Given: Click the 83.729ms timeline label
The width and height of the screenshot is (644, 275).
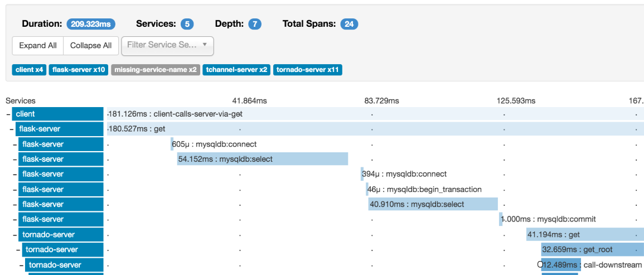Looking at the screenshot, I should [381, 101].
